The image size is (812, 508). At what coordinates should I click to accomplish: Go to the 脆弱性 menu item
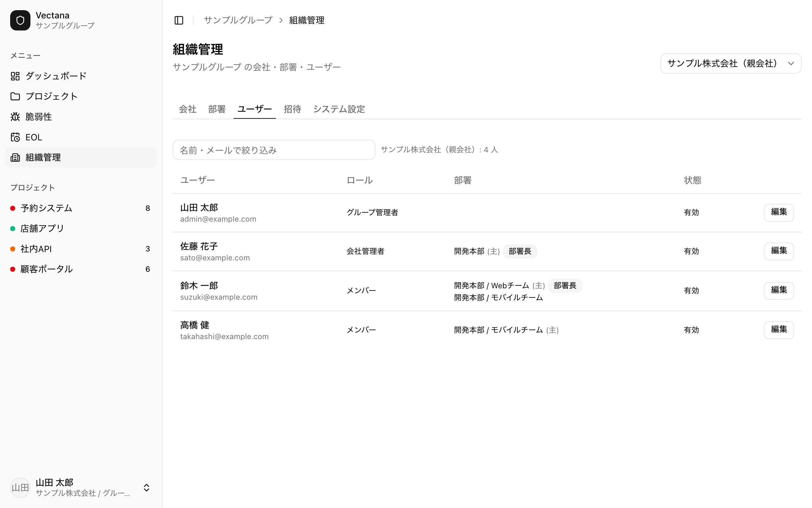(x=81, y=117)
